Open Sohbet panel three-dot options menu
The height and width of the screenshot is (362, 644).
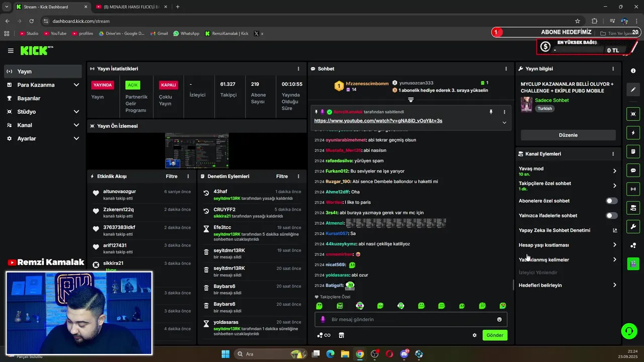coord(506,68)
